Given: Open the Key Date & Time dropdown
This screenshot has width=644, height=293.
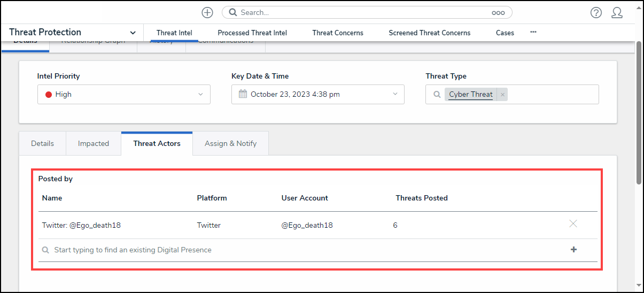Looking at the screenshot, I should click(x=395, y=95).
